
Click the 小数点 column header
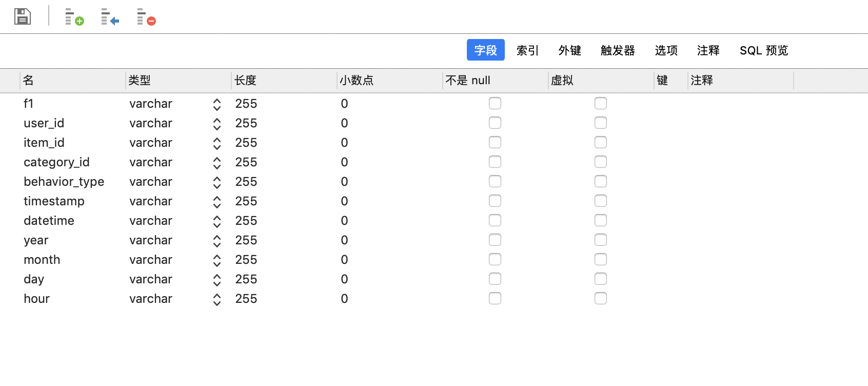(x=390, y=80)
